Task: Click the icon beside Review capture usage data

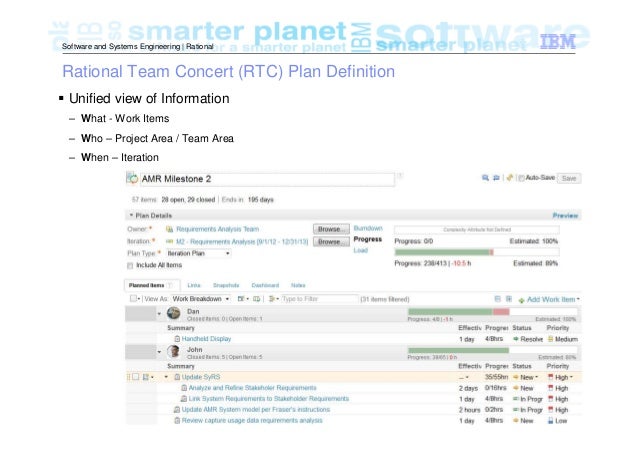Action: (177, 420)
